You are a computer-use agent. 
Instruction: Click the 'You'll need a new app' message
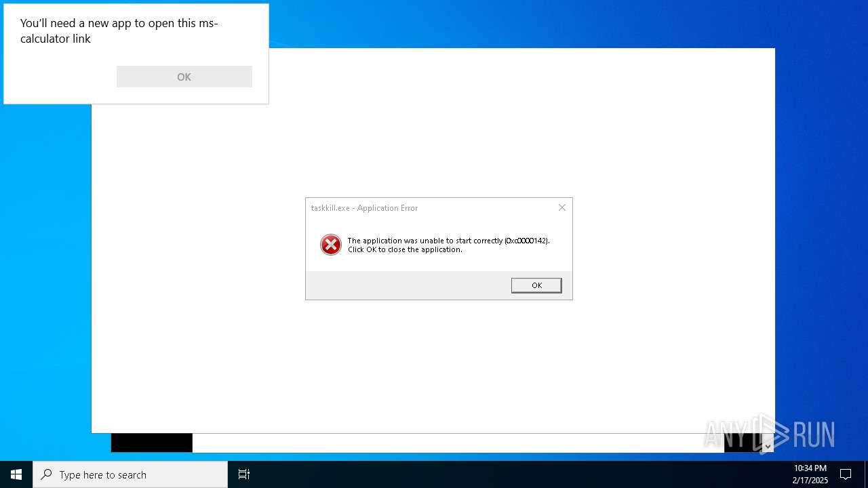[x=119, y=31]
